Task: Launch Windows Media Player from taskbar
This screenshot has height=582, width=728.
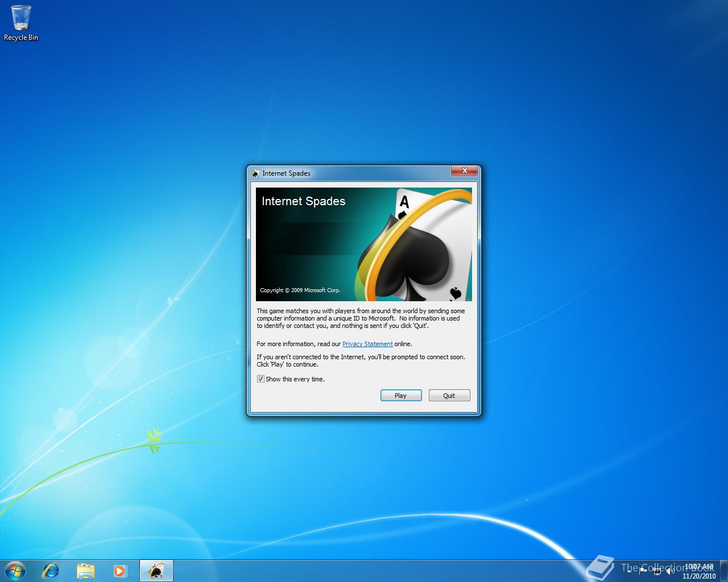Action: click(119, 571)
